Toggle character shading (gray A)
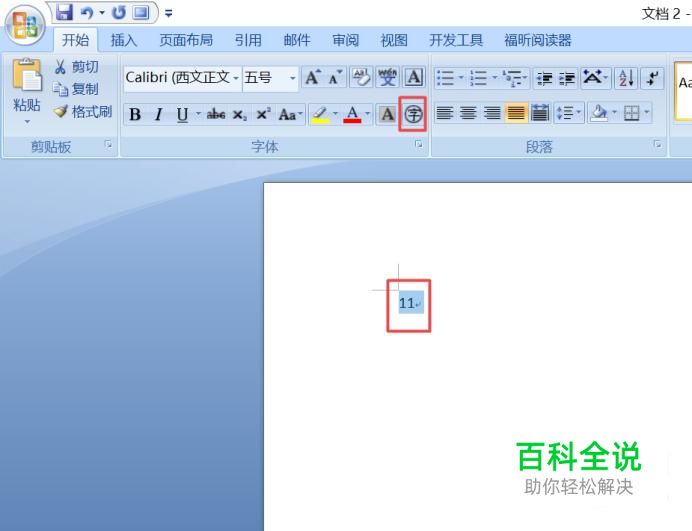Viewport: 692px width, 531px height. click(387, 115)
